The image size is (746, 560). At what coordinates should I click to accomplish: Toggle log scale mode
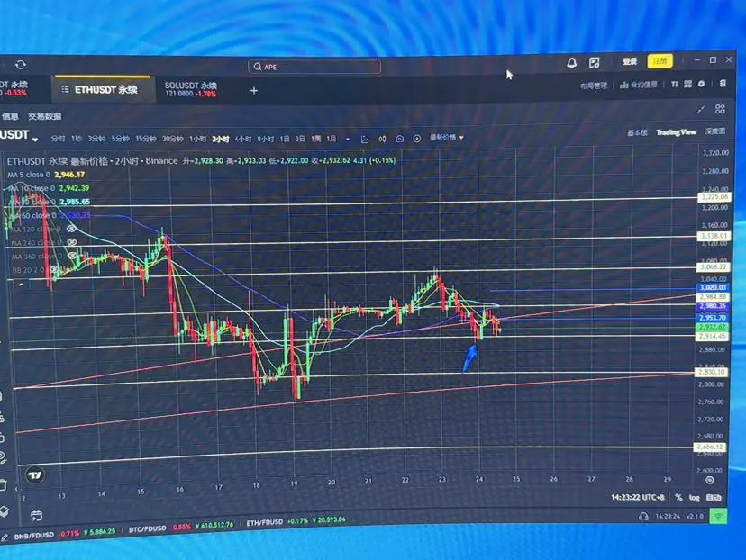point(694,498)
